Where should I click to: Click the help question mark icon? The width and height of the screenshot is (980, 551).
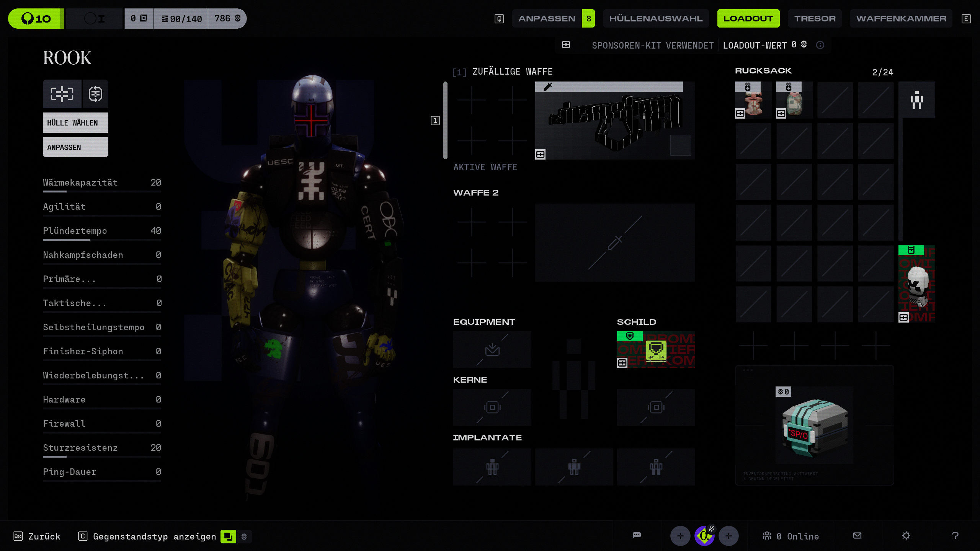click(x=955, y=536)
